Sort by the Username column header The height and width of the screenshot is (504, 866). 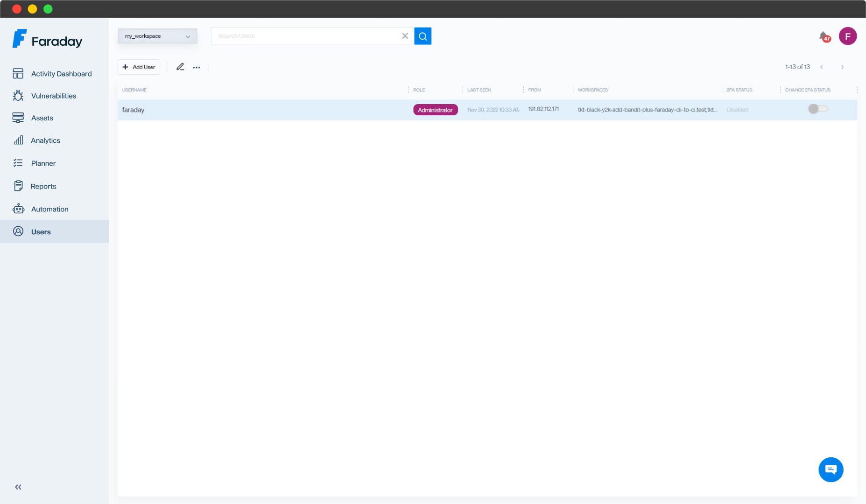pos(134,90)
